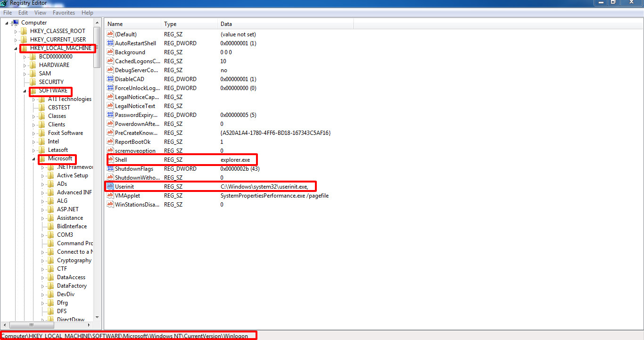This screenshot has height=340, width=644.
Task: Click the tree pane vertical scrollbar thumb
Action: coord(98,47)
